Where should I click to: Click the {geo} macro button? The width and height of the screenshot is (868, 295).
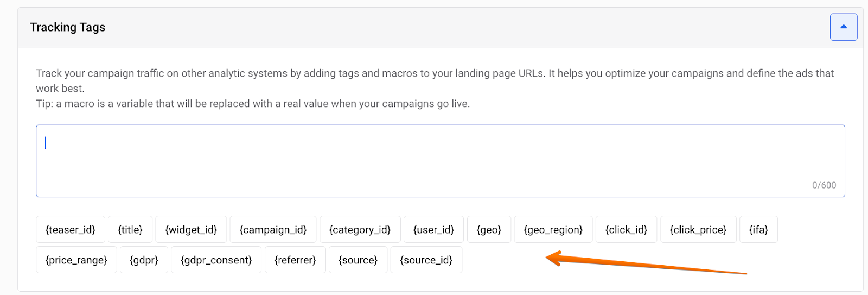click(489, 230)
